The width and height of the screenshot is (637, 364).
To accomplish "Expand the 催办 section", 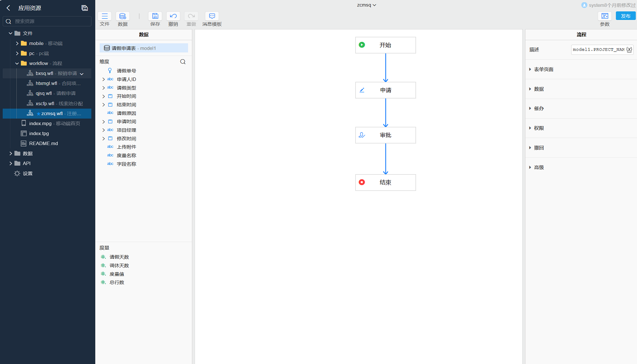I will tap(539, 109).
